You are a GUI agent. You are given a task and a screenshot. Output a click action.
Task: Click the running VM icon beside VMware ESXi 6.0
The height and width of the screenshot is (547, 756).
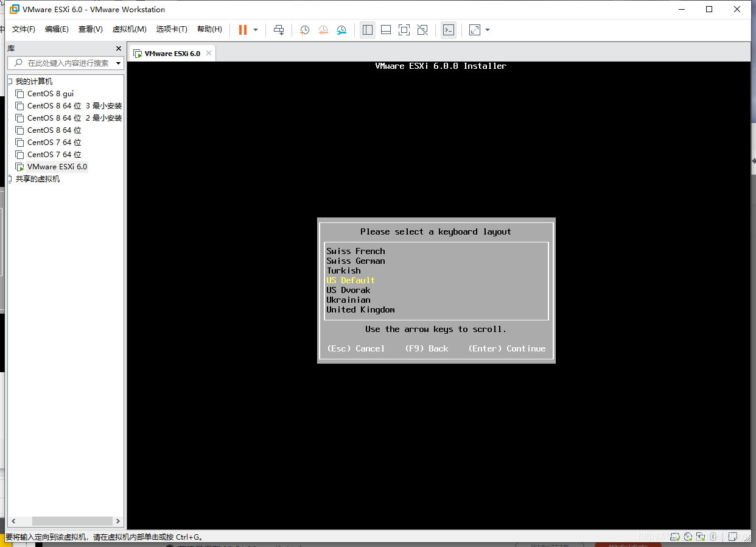pos(20,167)
